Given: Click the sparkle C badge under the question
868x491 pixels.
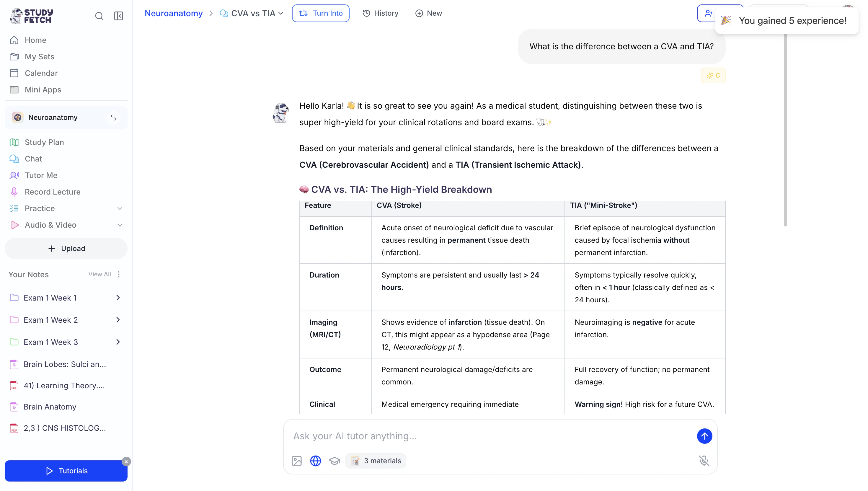Looking at the screenshot, I should point(713,75).
